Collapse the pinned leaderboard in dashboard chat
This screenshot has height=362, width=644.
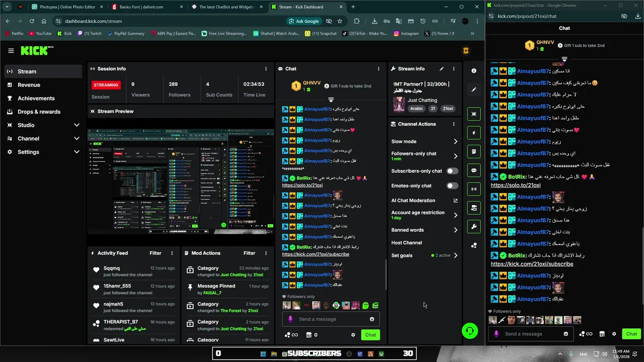click(331, 100)
